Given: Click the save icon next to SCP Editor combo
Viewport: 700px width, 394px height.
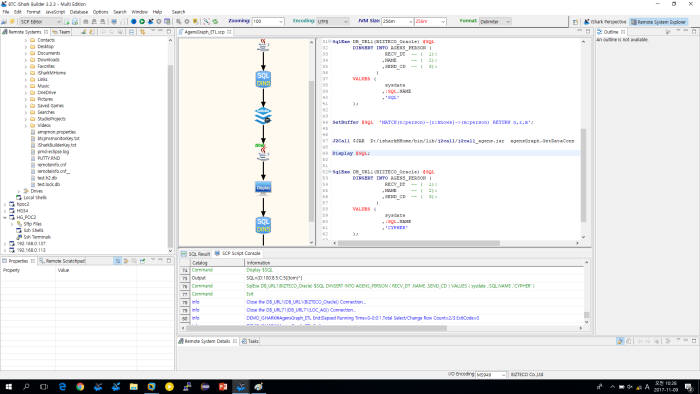Looking at the screenshot, I should coord(67,21).
